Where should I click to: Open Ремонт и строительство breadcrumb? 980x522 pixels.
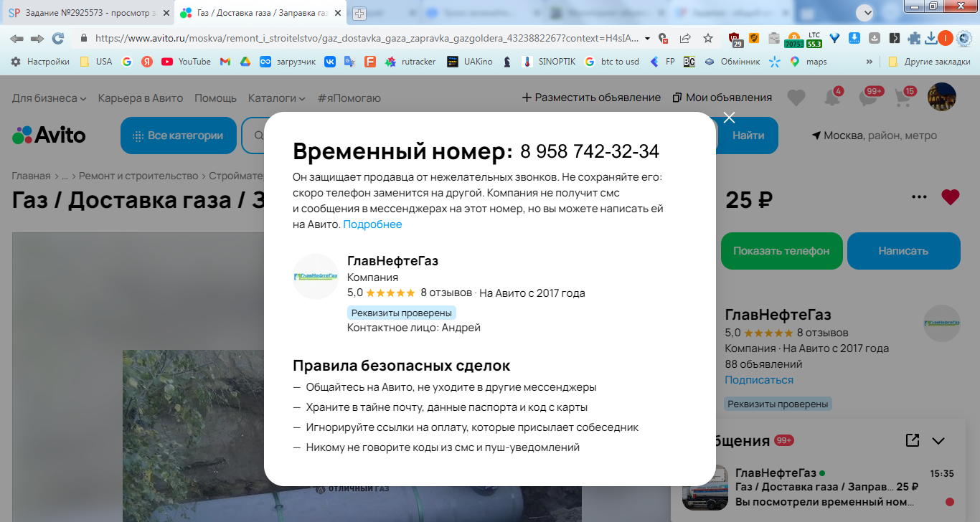pos(138,176)
